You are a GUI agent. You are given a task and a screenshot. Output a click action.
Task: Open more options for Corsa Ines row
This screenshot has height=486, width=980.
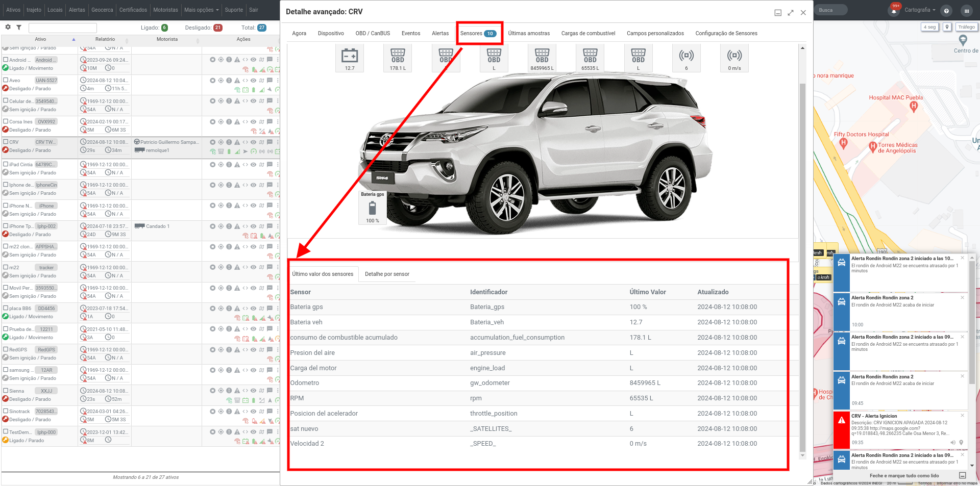(278, 121)
